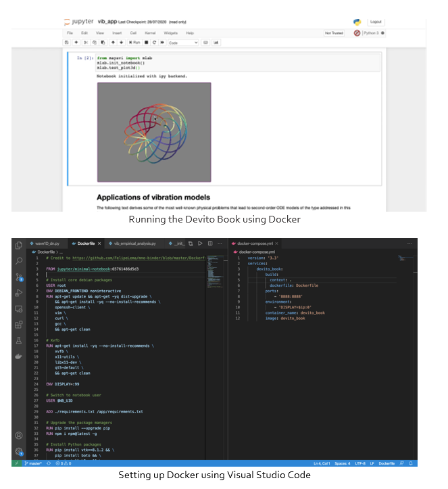Interrupt the kernel with stop icon
The width and height of the screenshot is (448, 489).
(146, 43)
